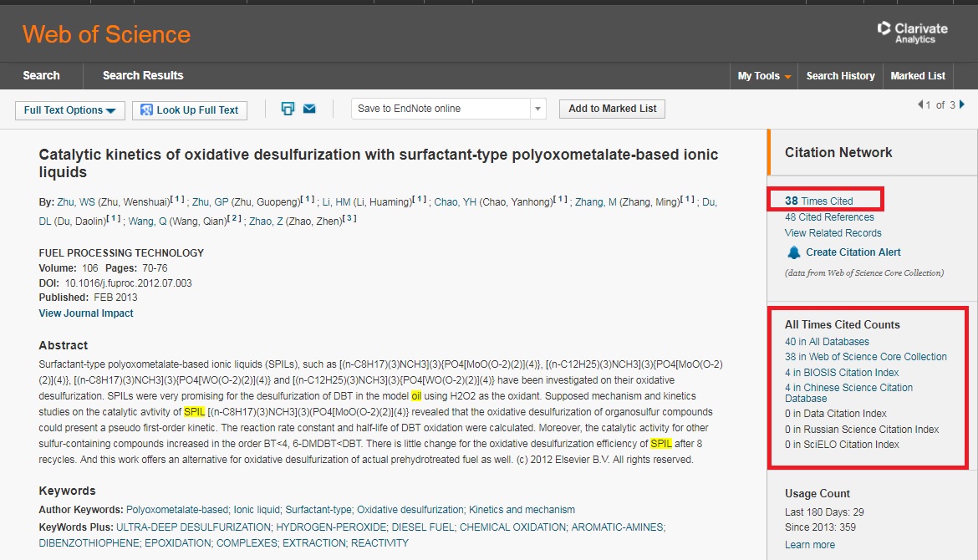978x560 pixels.
Task: Click the email envelope icon
Action: click(x=309, y=109)
